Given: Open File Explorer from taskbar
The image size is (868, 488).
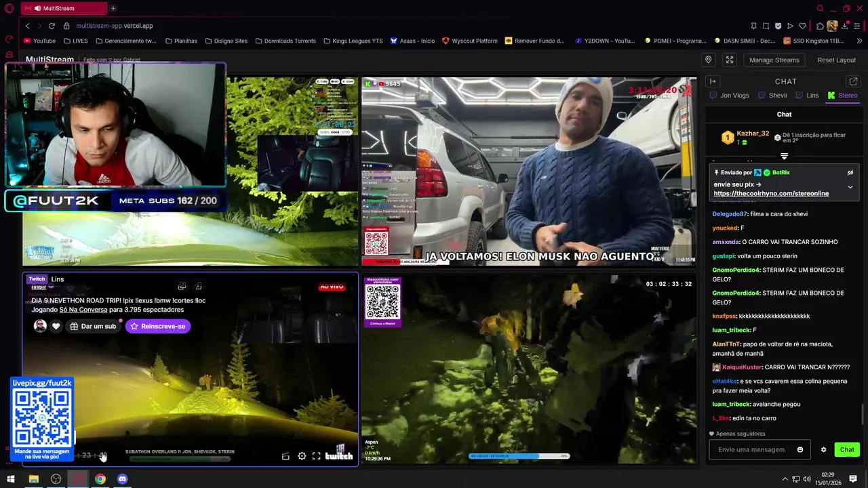Looking at the screenshot, I should [x=33, y=479].
